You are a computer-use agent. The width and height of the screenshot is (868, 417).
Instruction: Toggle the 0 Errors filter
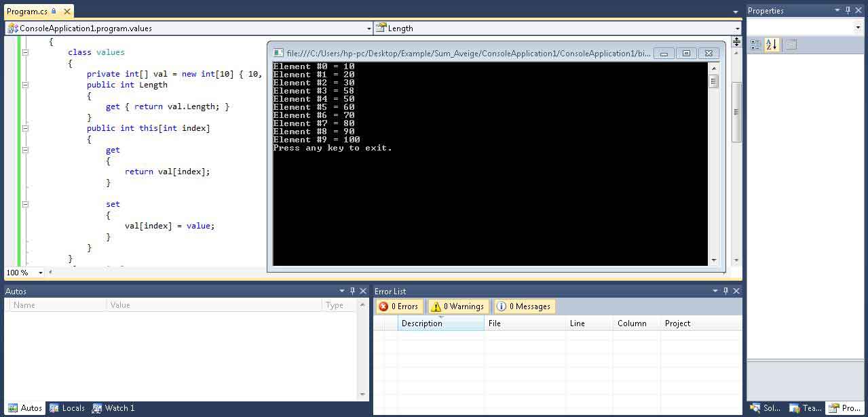(399, 306)
